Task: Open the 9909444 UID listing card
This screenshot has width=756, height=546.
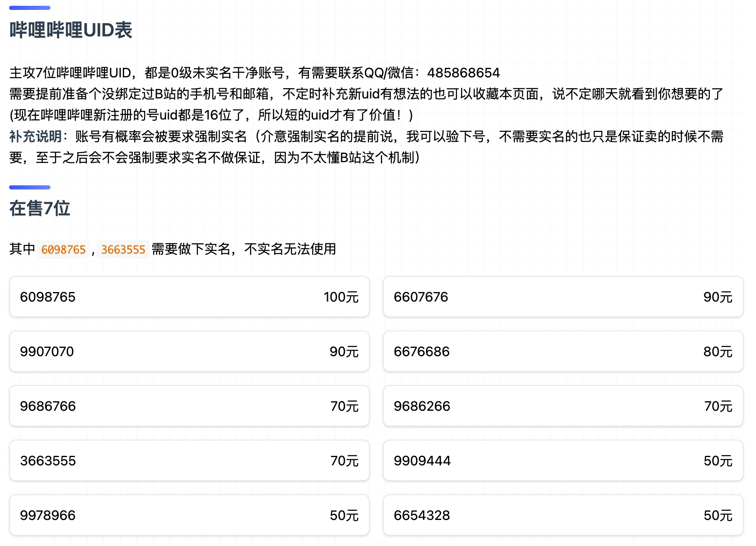Action: click(563, 460)
